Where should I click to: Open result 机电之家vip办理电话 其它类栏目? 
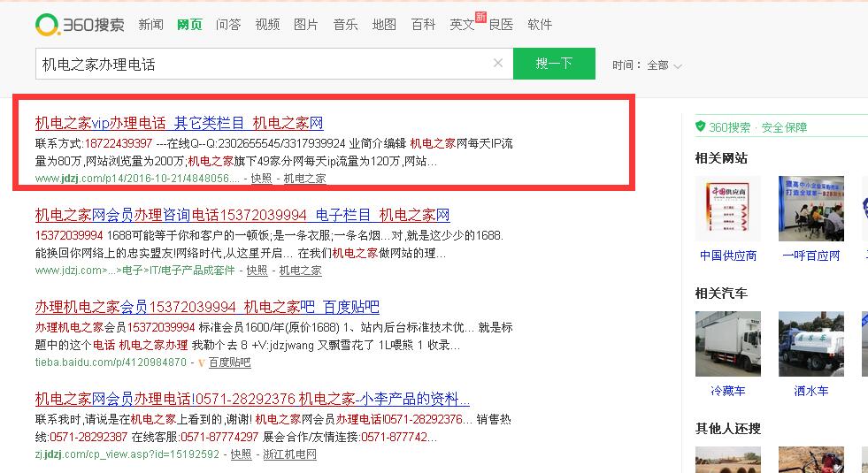(x=179, y=123)
